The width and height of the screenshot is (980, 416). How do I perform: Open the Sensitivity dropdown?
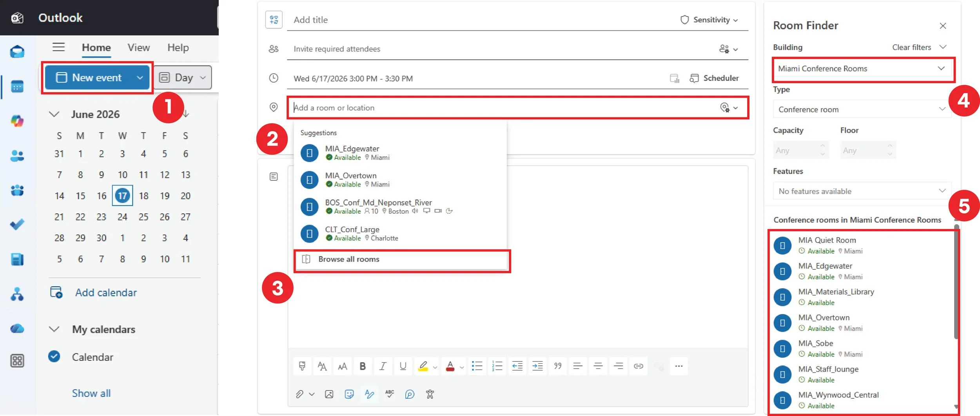(x=709, y=20)
